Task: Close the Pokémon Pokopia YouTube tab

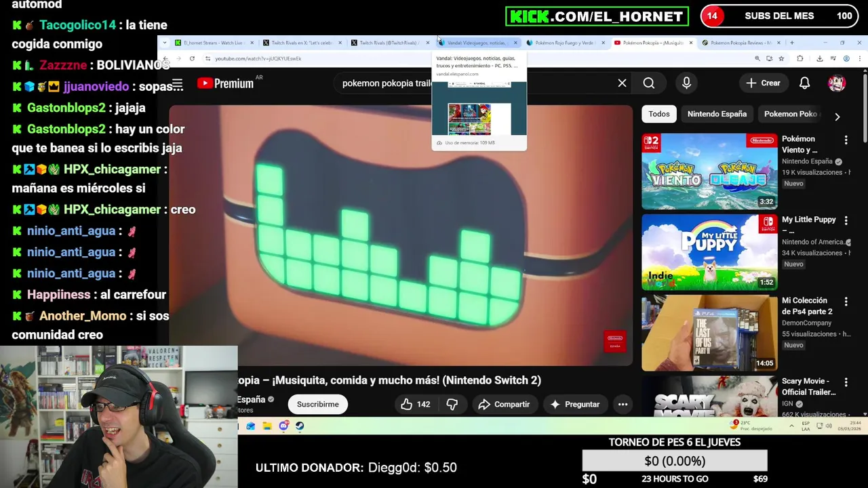Action: 690,43
